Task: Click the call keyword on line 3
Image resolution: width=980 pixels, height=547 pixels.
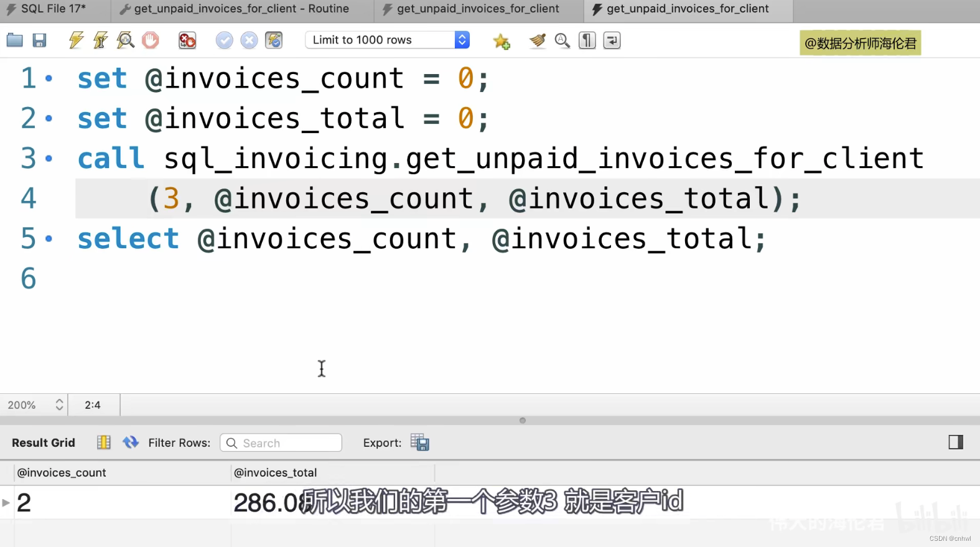Action: point(111,159)
